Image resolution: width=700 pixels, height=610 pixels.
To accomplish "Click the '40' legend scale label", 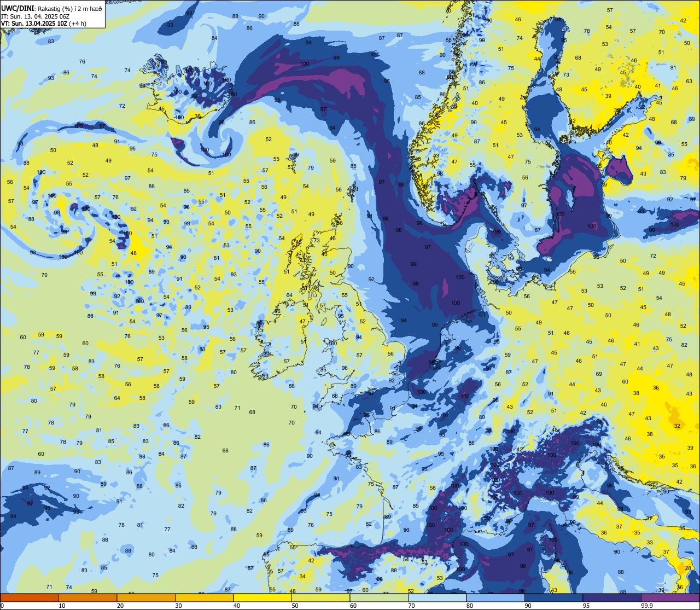I will tap(237, 606).
